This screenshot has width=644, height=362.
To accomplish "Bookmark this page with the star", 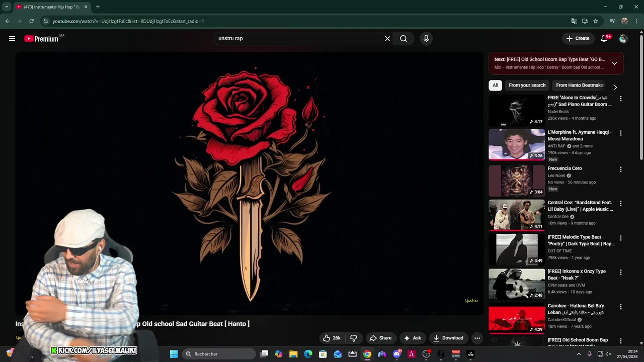I will click(x=596, y=21).
